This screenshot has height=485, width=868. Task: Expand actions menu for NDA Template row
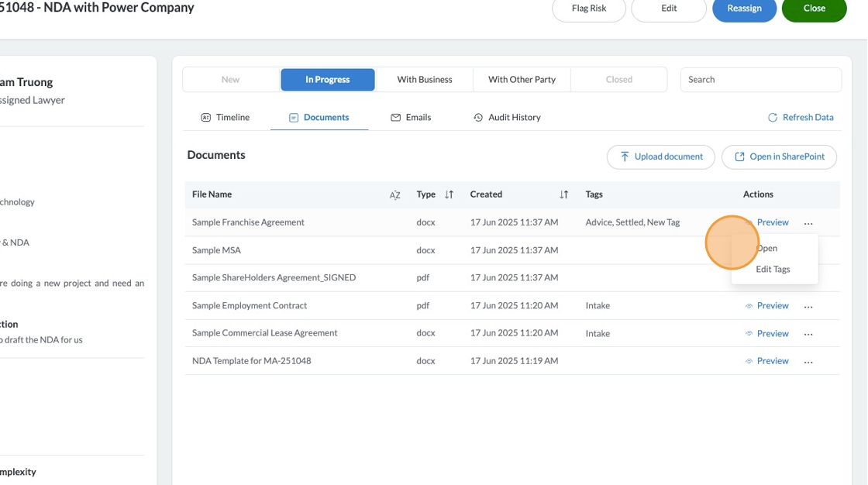(808, 362)
